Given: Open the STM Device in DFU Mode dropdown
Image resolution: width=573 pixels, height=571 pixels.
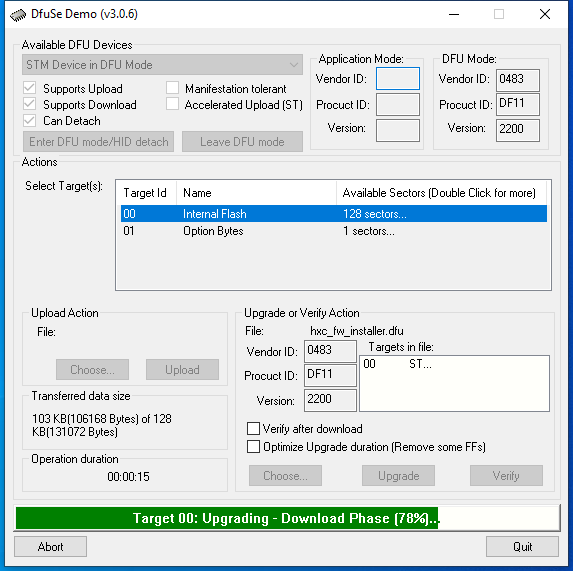Looking at the screenshot, I should 162,65.
